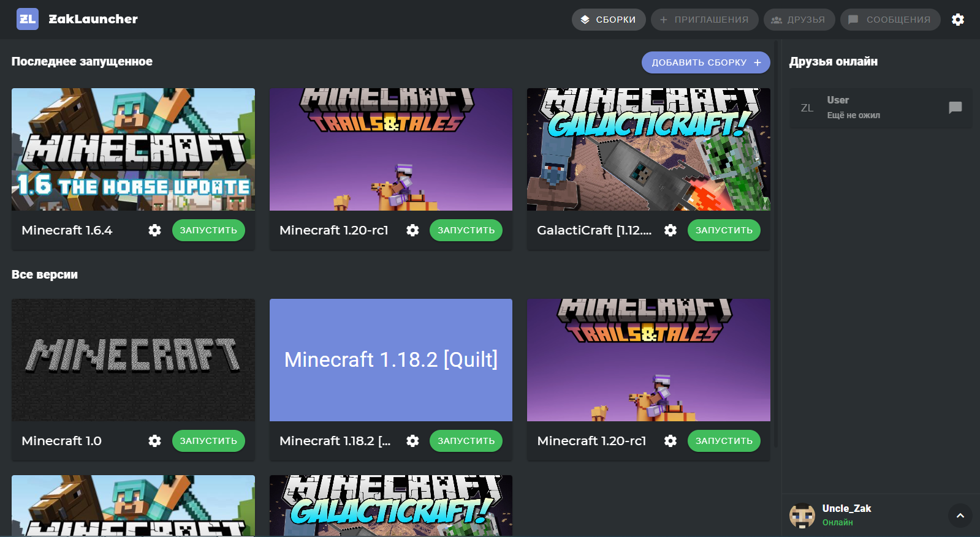The image size is (980, 537).
Task: Launch GalactiCraft with Запустить
Action: 724,230
